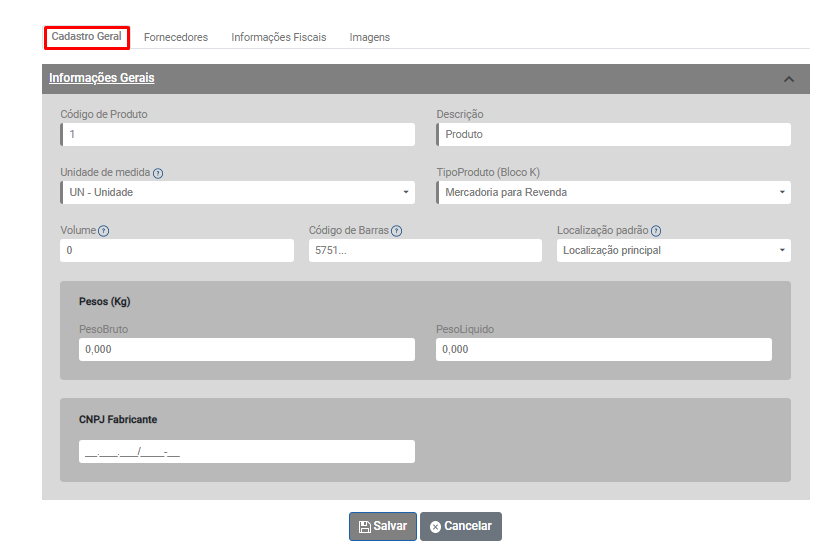Image resolution: width=839 pixels, height=556 pixels.
Task: Select the Cadastro Geral tab
Action: coord(87,37)
